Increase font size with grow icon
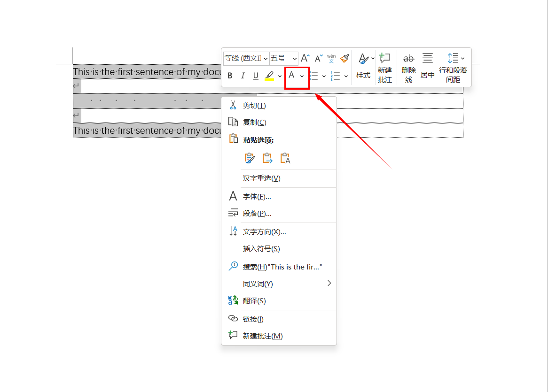The width and height of the screenshot is (548, 392). [305, 58]
